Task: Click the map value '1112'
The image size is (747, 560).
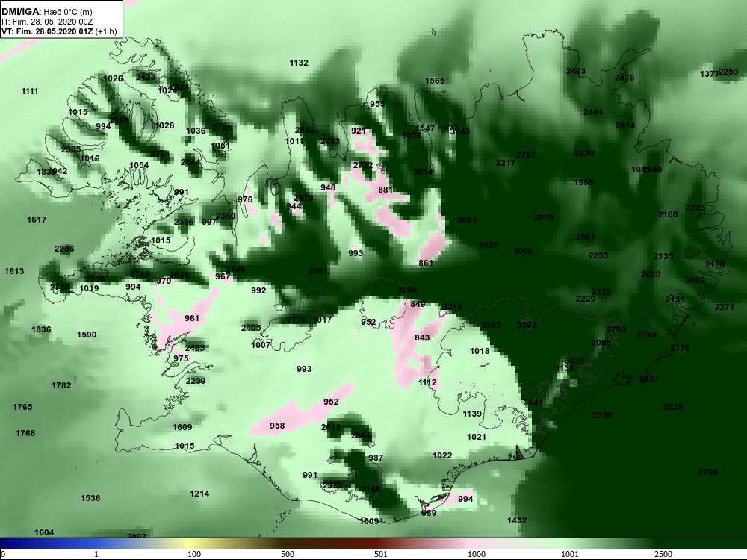Action: pos(427,383)
